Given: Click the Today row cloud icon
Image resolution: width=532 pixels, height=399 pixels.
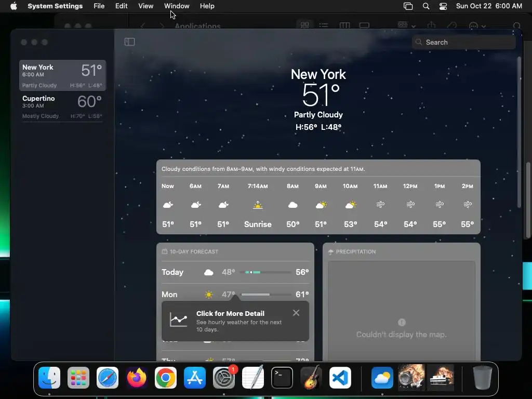Looking at the screenshot, I should [209, 272].
